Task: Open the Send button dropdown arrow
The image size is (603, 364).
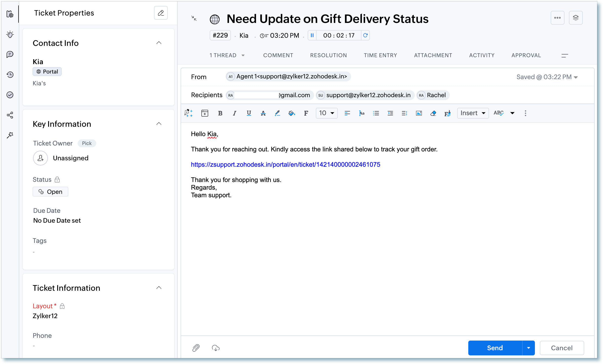Action: click(x=528, y=348)
